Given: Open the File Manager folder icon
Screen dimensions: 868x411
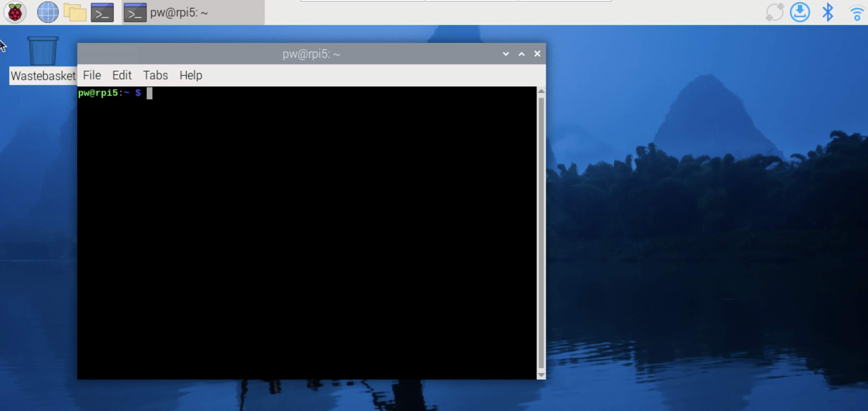Looking at the screenshot, I should pyautogui.click(x=75, y=13).
